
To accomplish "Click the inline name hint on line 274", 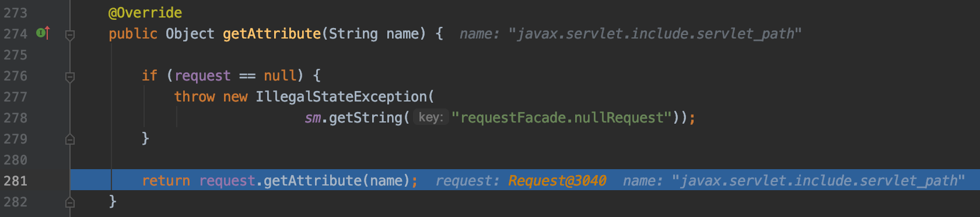I will tap(631, 34).
